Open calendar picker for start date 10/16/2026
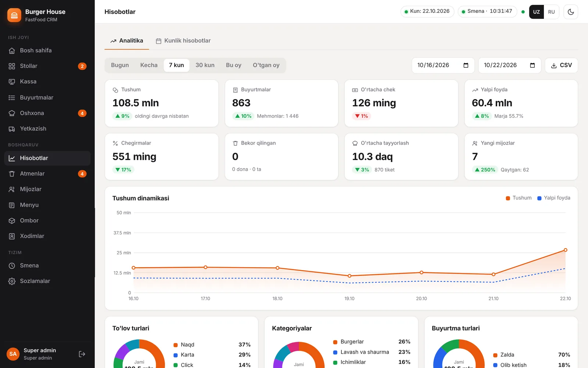 click(x=466, y=66)
